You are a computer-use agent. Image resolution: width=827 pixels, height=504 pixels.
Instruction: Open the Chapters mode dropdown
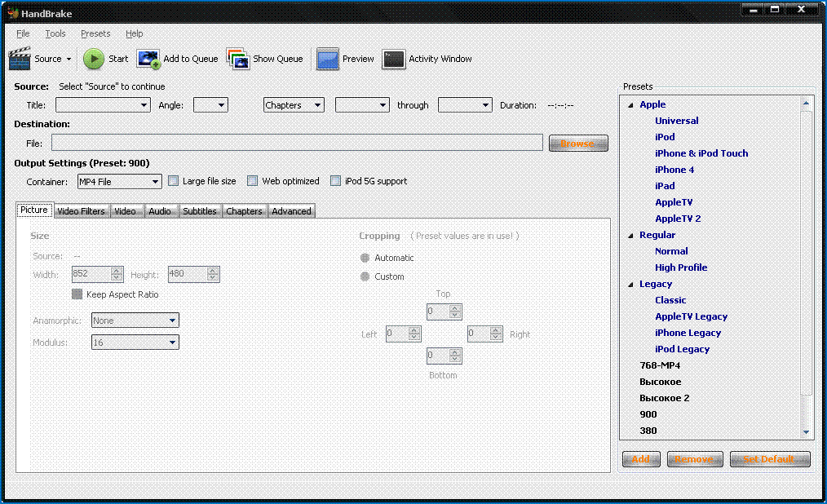coord(294,105)
